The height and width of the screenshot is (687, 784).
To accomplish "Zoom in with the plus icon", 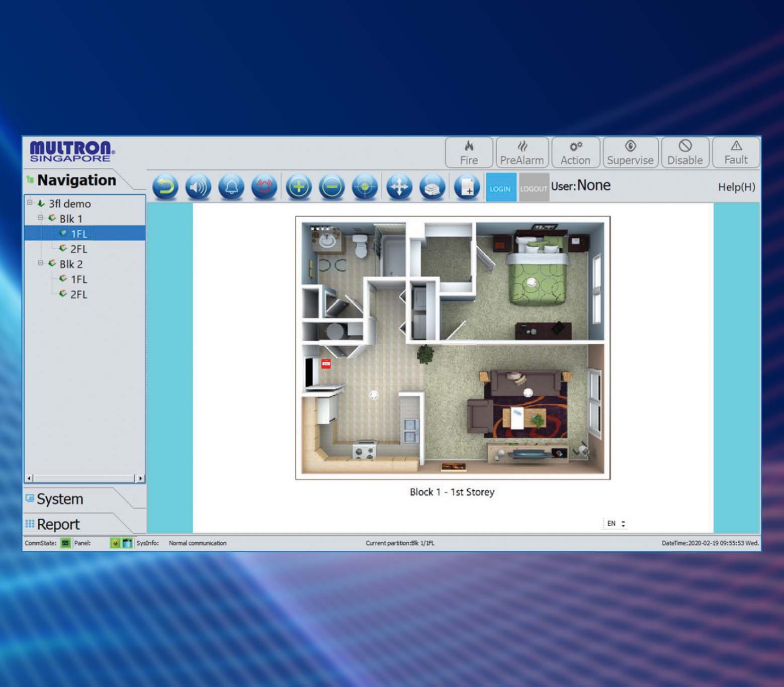I will [x=299, y=187].
